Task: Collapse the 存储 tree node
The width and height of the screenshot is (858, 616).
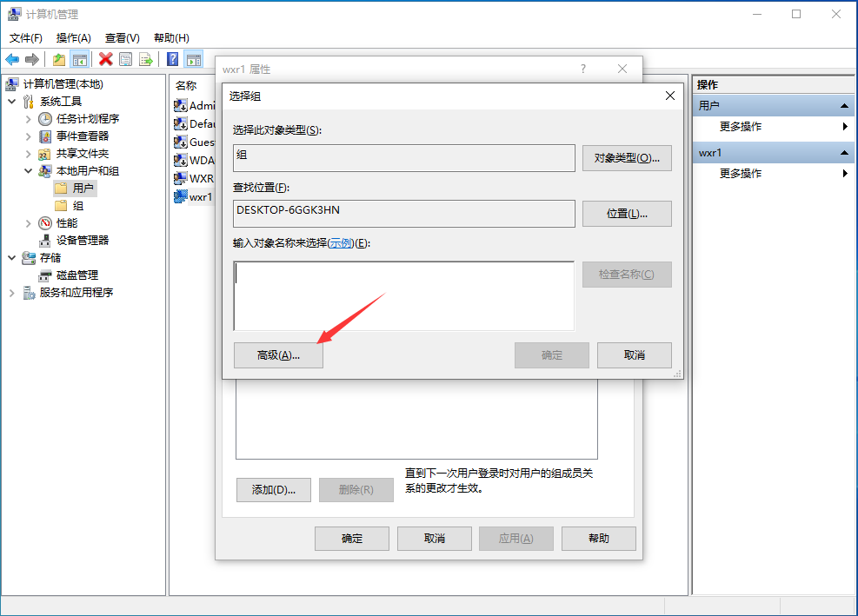Action: [11, 258]
